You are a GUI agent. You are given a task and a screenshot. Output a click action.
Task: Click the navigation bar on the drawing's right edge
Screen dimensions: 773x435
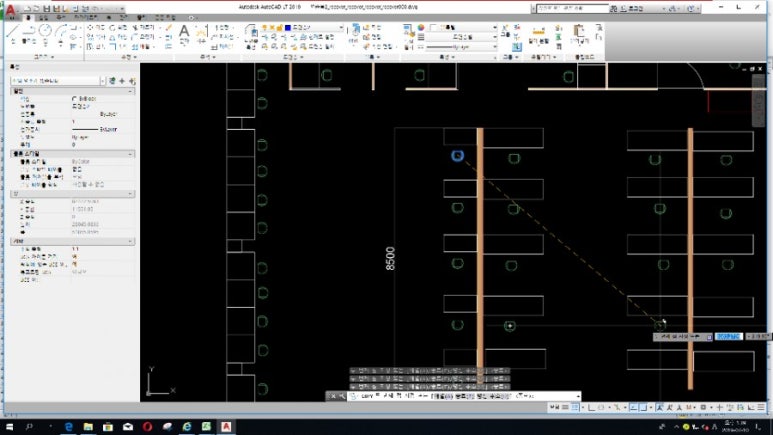click(758, 102)
